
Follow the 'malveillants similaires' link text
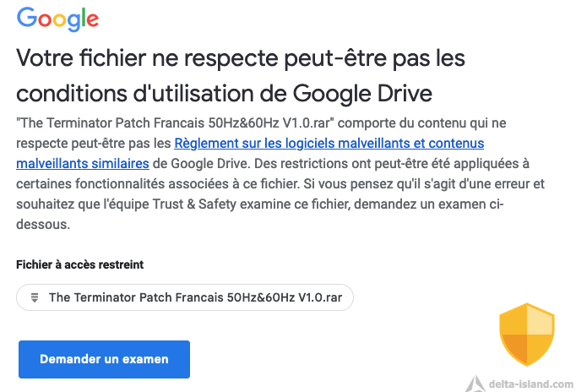point(83,164)
